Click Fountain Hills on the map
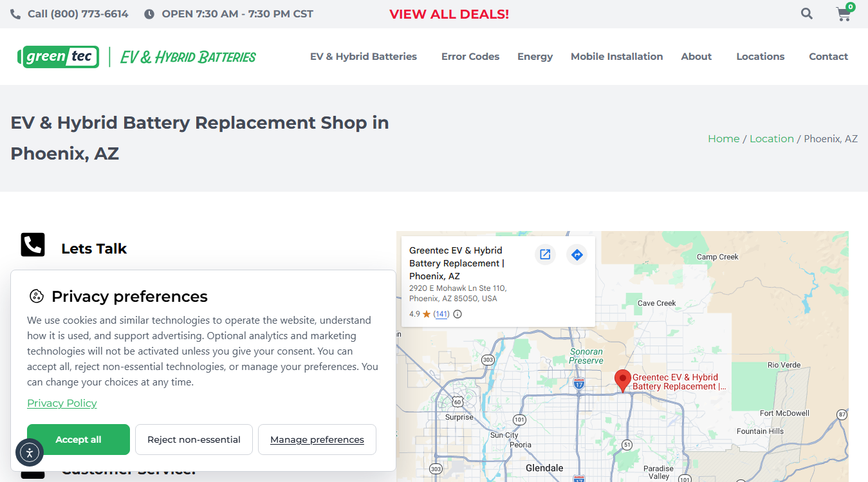The width and height of the screenshot is (868, 482). coord(760,431)
